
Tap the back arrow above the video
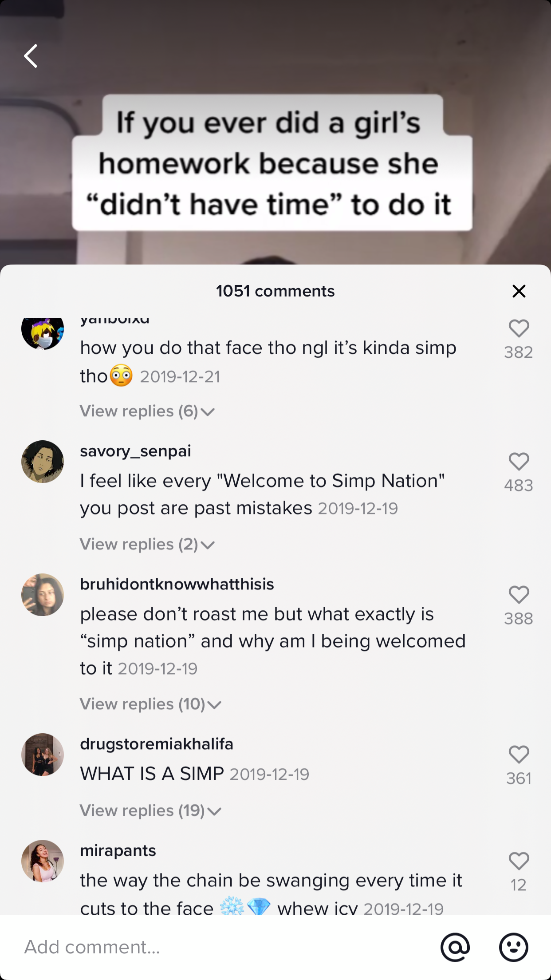coord(31,56)
